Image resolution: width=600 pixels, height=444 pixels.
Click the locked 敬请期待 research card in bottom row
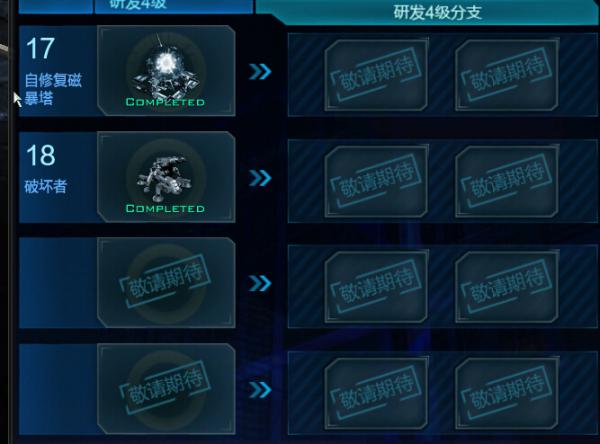(166, 389)
